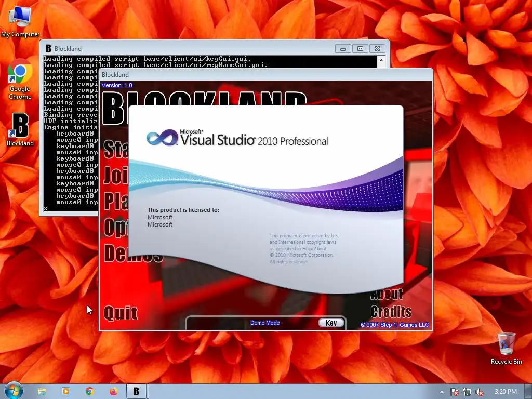The height and width of the screenshot is (399, 532).
Task: Maximize the Blockland console window
Action: 361,49
